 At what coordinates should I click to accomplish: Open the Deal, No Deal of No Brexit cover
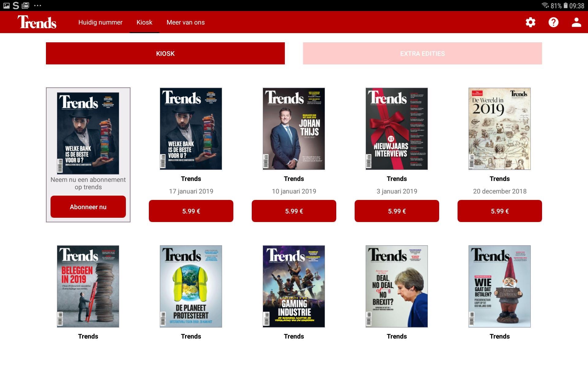point(397,286)
